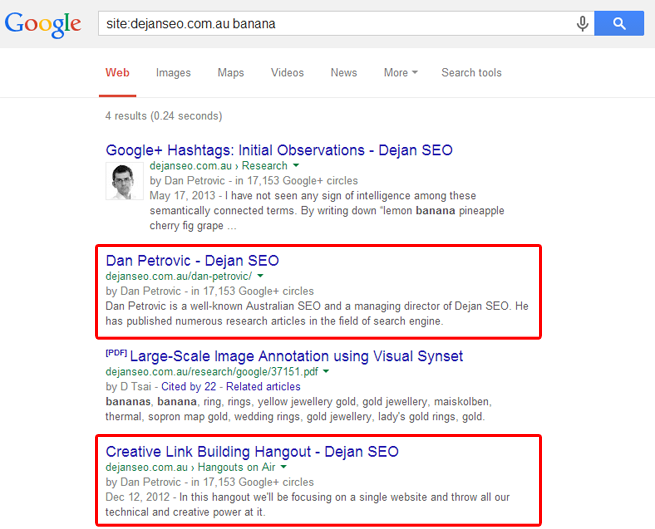
Task: Click the Google logo
Action: (x=43, y=24)
